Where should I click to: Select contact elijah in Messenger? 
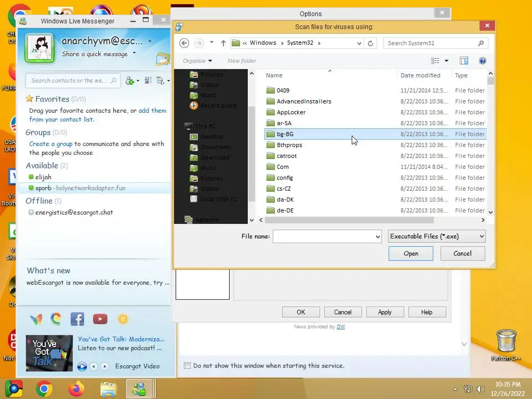[43, 177]
